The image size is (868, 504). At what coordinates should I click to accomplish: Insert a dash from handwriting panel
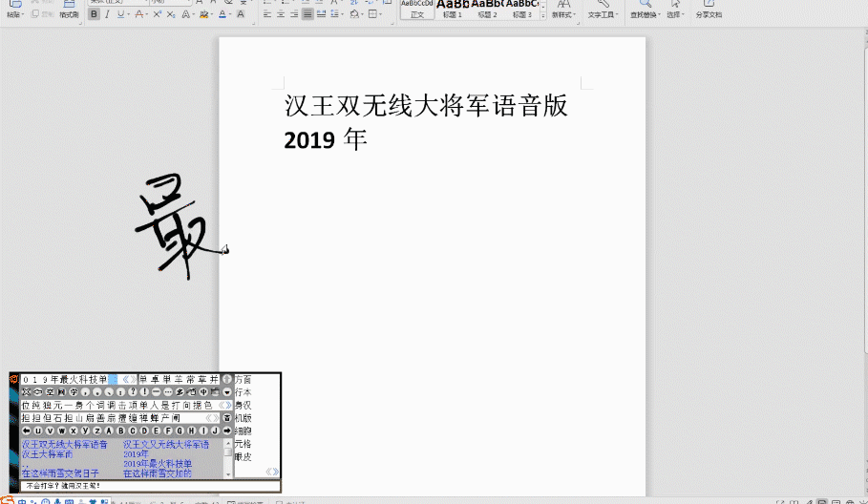pyautogui.click(x=156, y=391)
